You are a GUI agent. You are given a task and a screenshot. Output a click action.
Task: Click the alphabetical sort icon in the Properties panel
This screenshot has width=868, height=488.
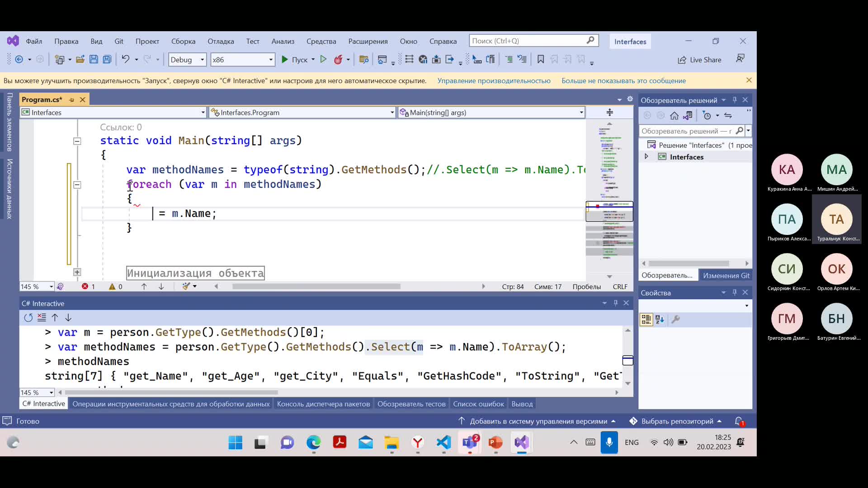pyautogui.click(x=660, y=319)
